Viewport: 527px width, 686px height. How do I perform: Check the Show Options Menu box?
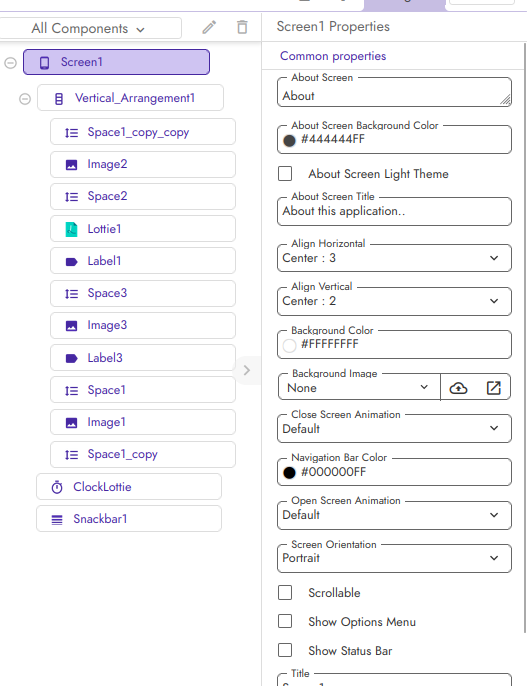pyautogui.click(x=285, y=621)
